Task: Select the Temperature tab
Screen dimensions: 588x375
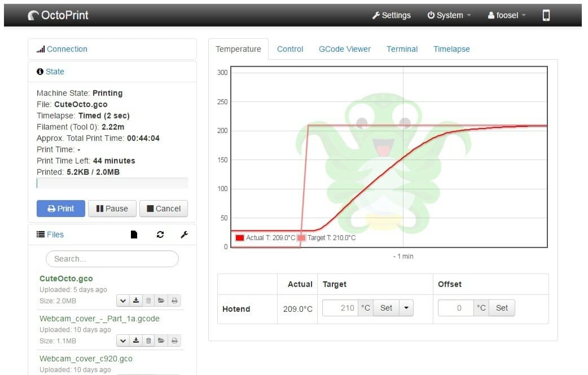Action: pyautogui.click(x=238, y=49)
